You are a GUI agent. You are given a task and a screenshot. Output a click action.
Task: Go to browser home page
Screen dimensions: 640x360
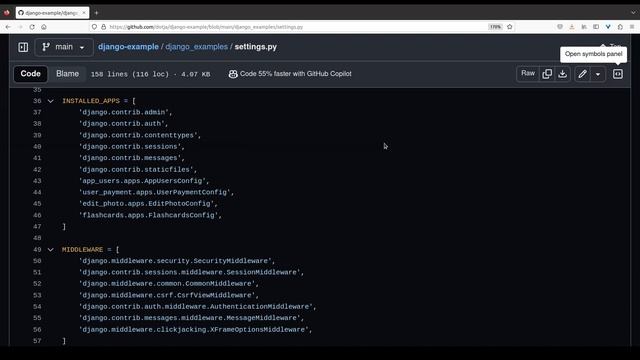(44, 27)
